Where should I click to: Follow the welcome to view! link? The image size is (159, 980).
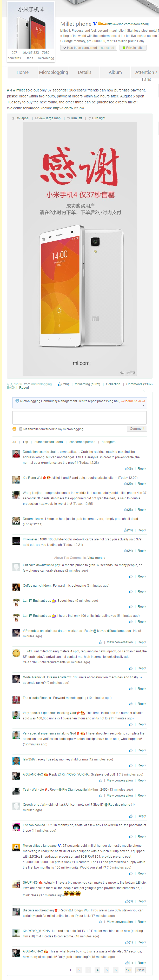[x=133, y=401]
